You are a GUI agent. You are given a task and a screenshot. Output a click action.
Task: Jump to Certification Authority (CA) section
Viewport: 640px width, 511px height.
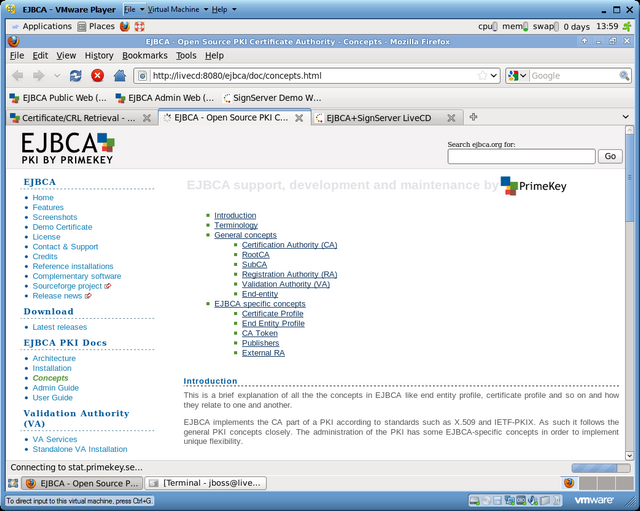click(x=289, y=245)
